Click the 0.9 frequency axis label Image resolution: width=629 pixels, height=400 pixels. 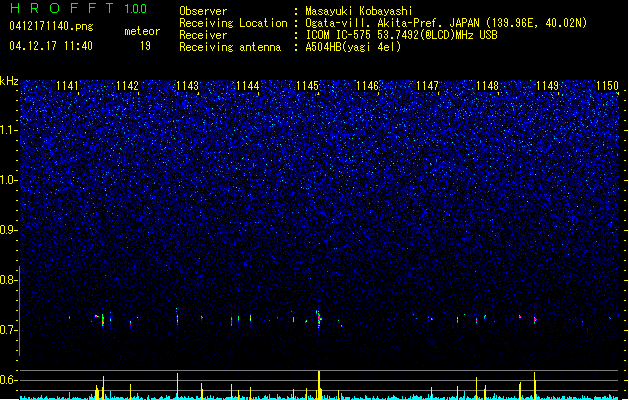click(9, 230)
